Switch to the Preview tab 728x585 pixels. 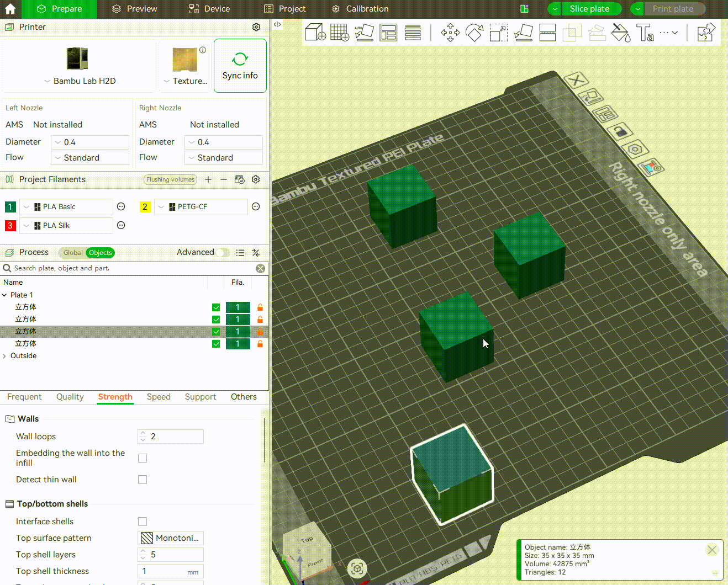(134, 9)
